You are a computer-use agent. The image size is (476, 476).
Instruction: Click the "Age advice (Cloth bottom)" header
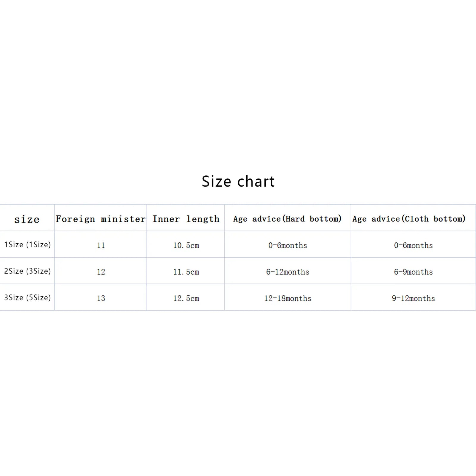pyautogui.click(x=409, y=219)
